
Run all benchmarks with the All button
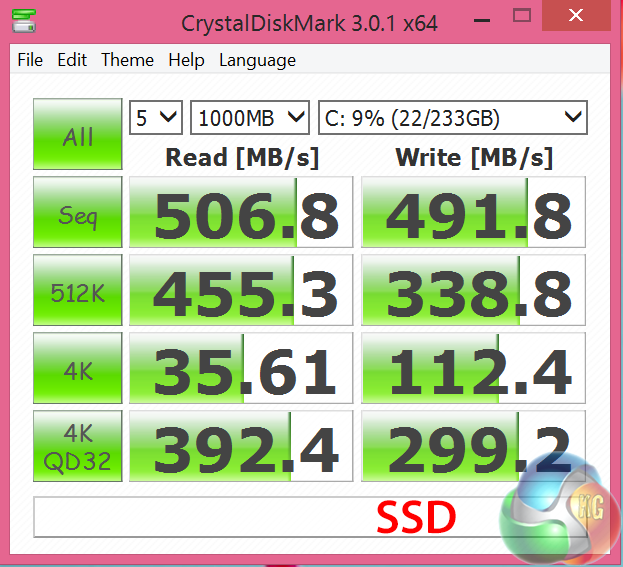click(x=78, y=134)
